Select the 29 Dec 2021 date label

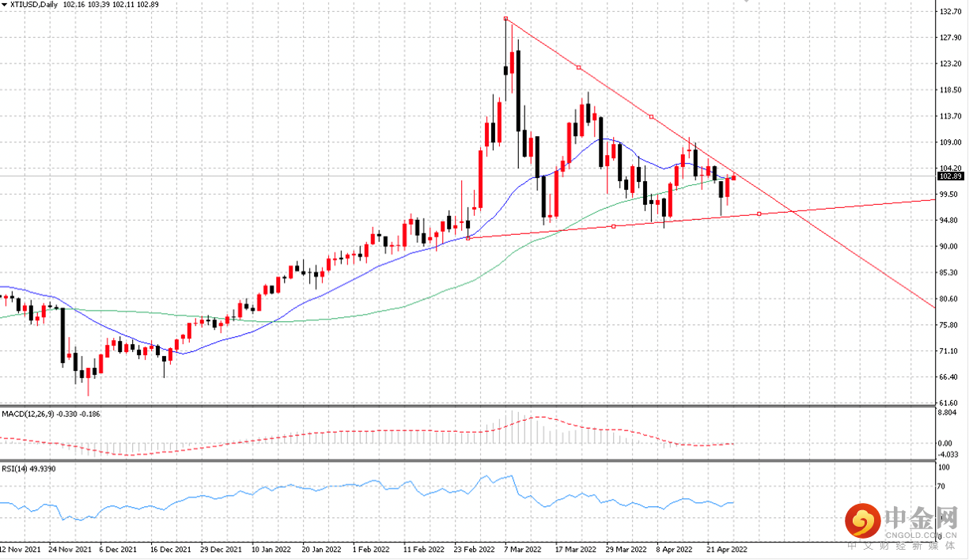[221, 548]
